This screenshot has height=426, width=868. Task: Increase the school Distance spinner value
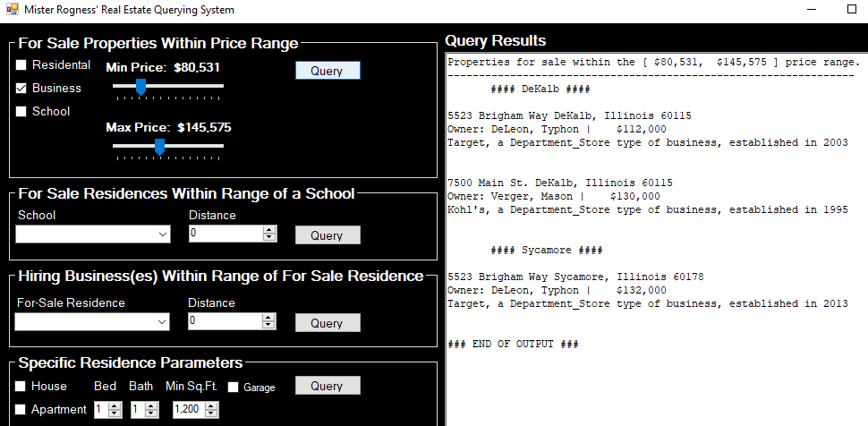269,230
